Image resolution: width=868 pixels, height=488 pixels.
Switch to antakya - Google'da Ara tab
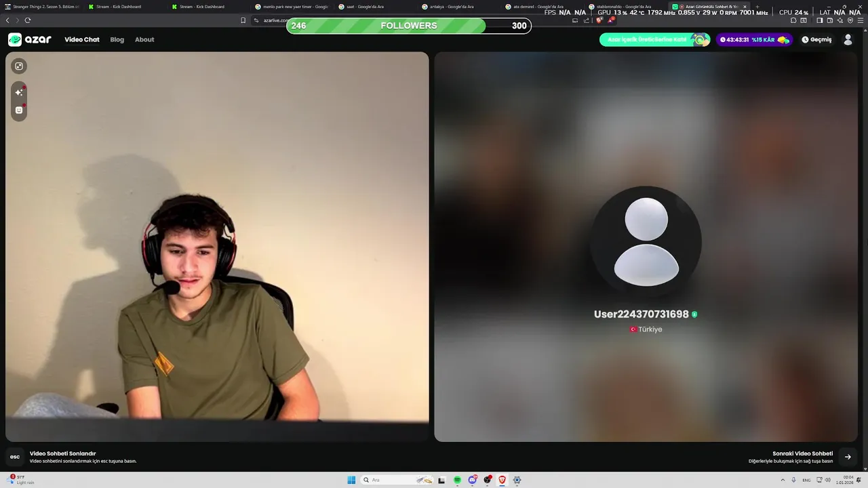tap(458, 7)
